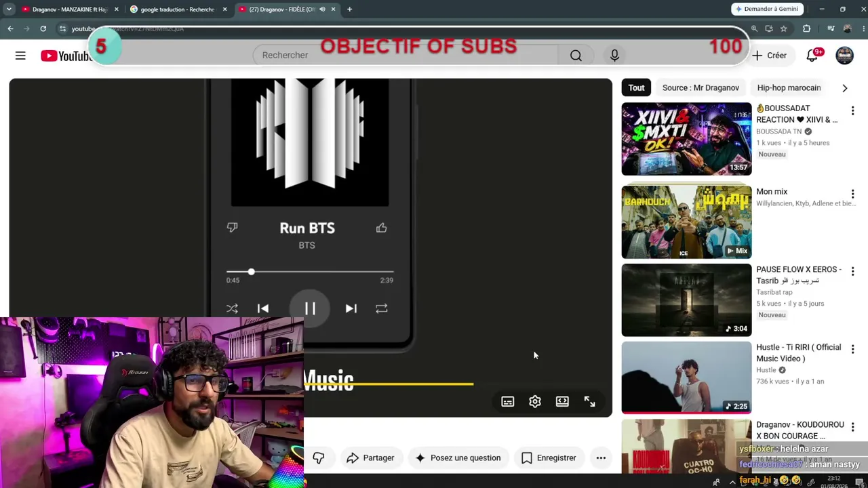Click the text '736 k vues'
868x488 pixels.
[x=772, y=382]
